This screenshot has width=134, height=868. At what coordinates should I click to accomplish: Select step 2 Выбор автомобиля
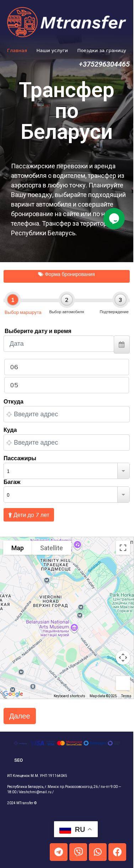click(x=66, y=303)
